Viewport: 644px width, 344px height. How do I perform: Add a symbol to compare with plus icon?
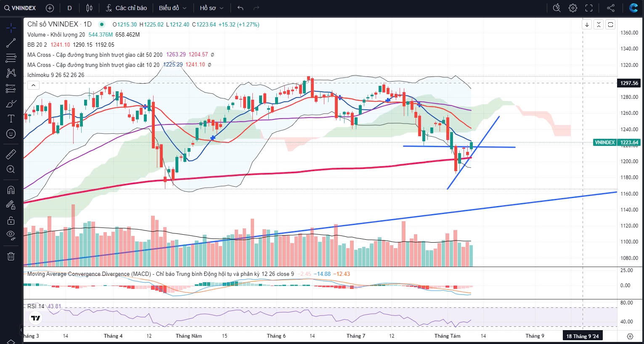pos(50,8)
